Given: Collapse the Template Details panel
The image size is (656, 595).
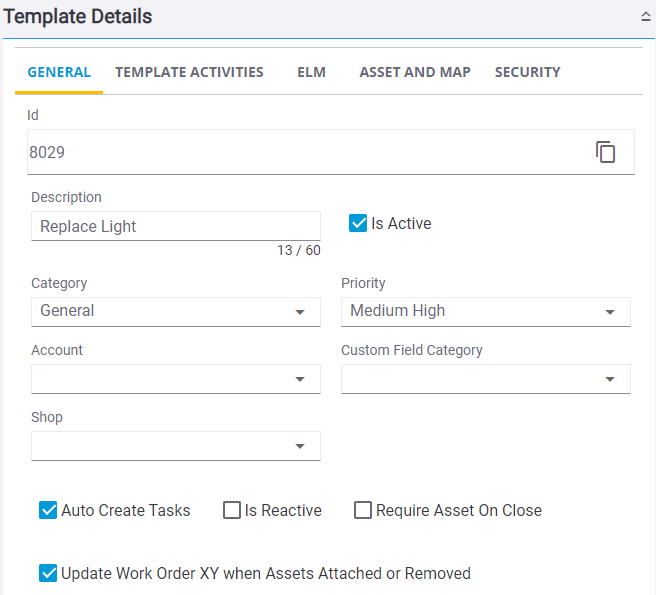Looking at the screenshot, I should point(646,17).
